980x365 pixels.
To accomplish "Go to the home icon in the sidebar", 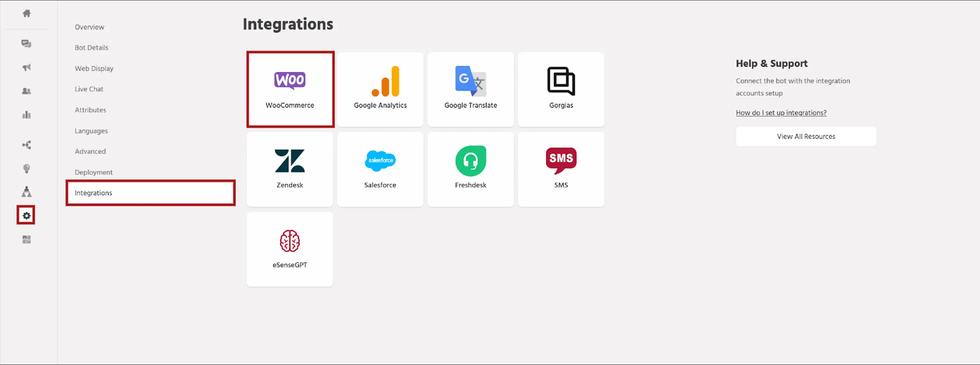I will (26, 14).
